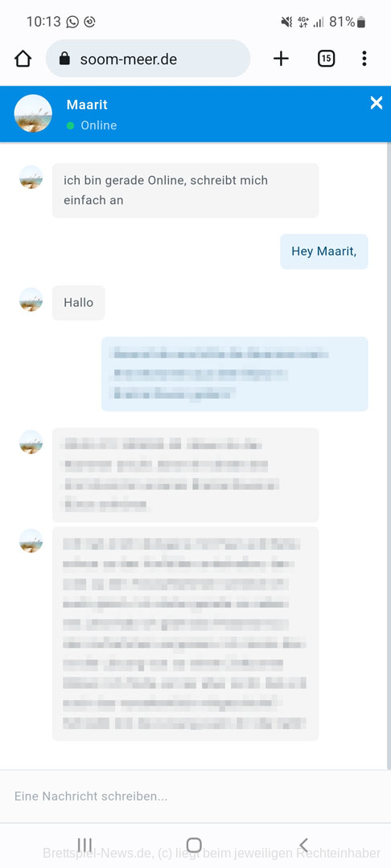Tap the WhatsApp notification icon in status bar

[x=72, y=23]
